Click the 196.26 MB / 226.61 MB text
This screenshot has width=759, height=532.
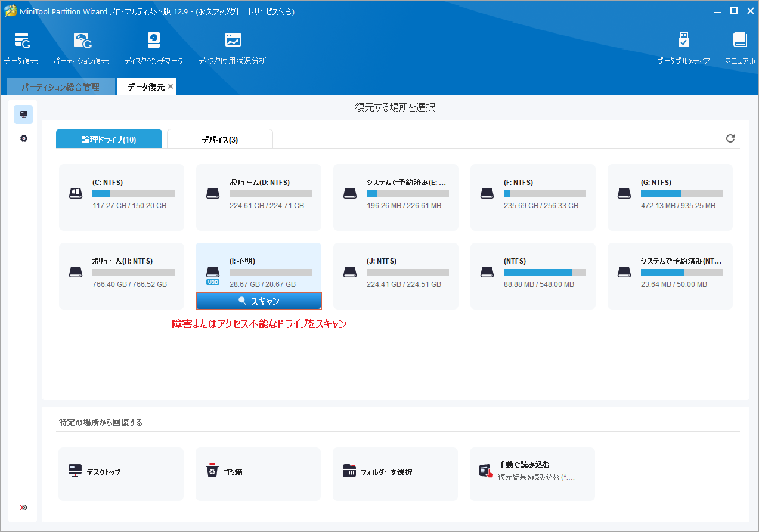pos(404,206)
